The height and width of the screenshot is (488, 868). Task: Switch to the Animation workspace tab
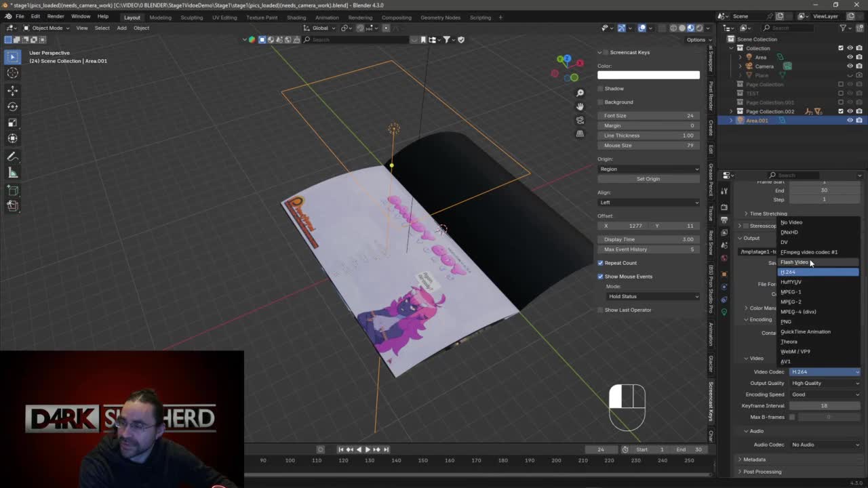(327, 18)
